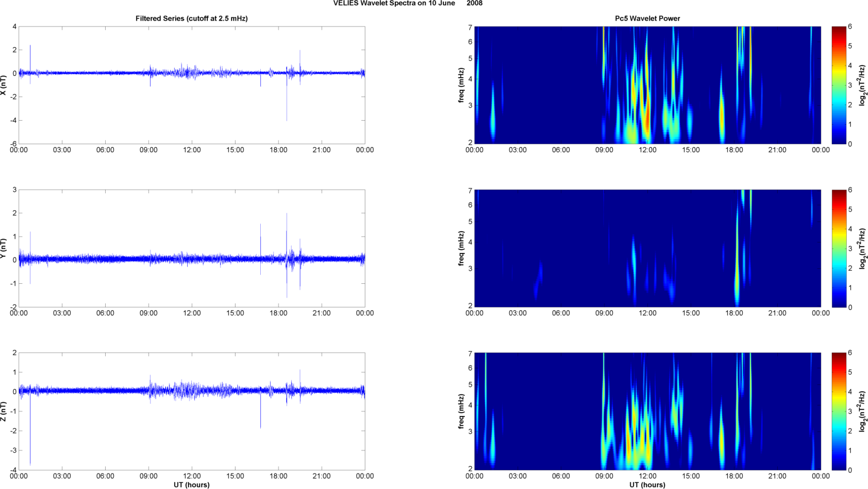This screenshot has width=868, height=489.
Task: Click the 'freq (mHz)' label of the middle spectrogram
Action: [461, 248]
